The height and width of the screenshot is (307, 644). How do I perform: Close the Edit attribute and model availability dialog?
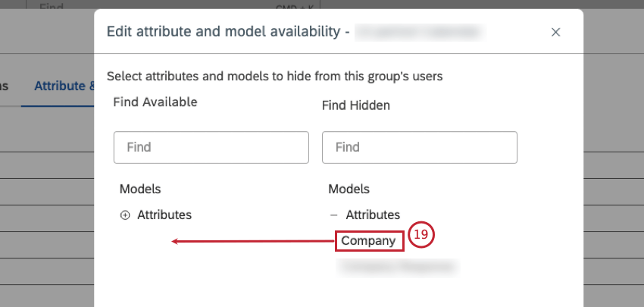(555, 32)
